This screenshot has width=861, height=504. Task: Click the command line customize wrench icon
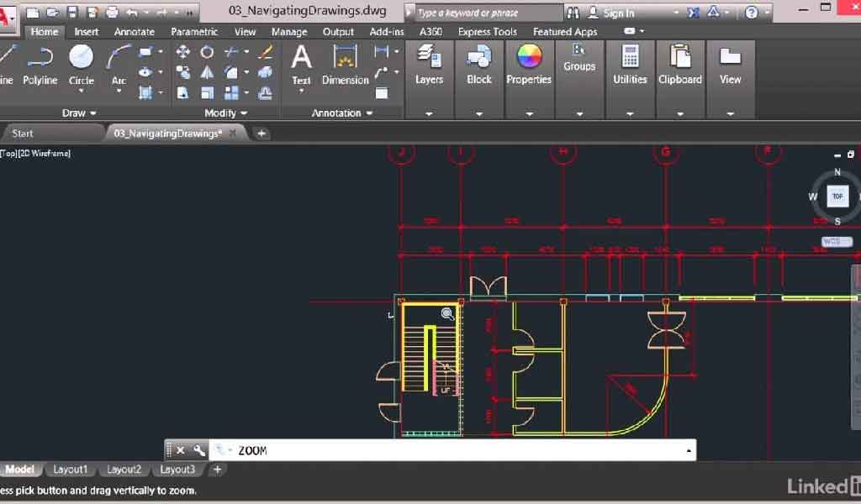point(199,450)
